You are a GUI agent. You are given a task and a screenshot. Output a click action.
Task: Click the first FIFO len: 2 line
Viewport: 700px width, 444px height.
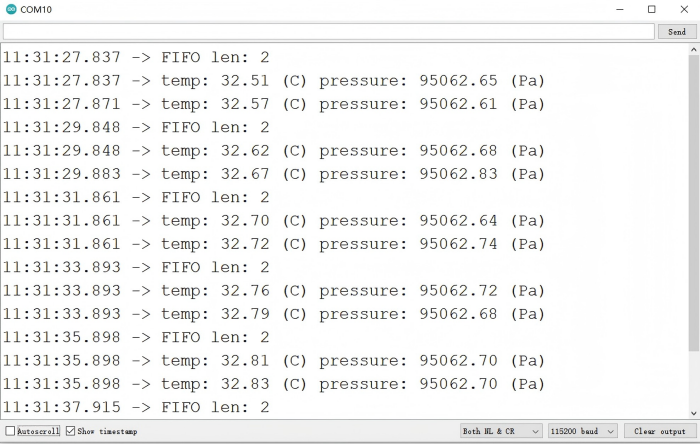coord(136,57)
